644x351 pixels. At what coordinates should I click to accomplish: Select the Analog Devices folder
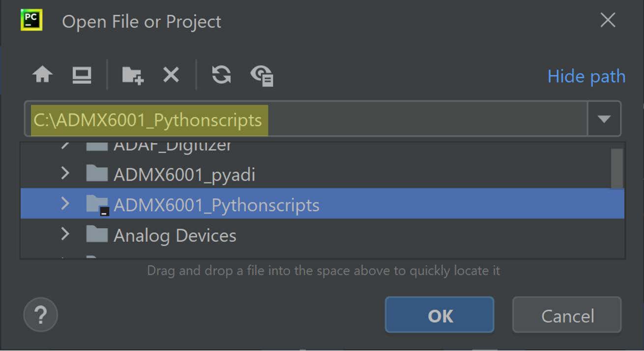click(175, 235)
